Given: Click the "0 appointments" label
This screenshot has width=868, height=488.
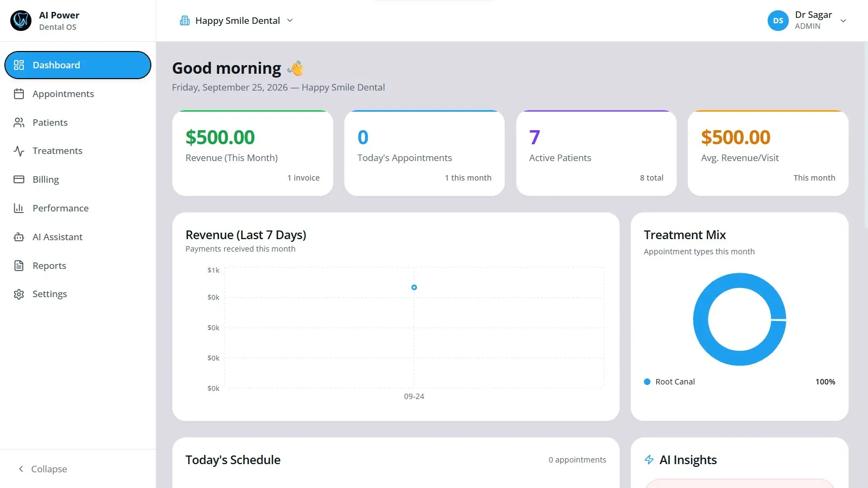Looking at the screenshot, I should [x=577, y=460].
